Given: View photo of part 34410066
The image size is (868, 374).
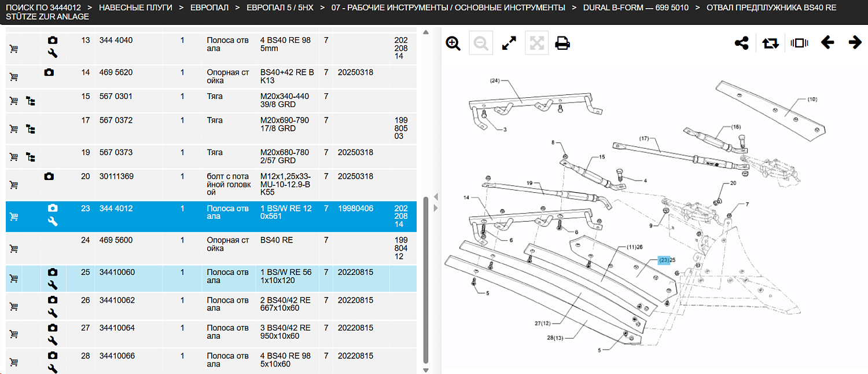Looking at the screenshot, I should (53, 355).
